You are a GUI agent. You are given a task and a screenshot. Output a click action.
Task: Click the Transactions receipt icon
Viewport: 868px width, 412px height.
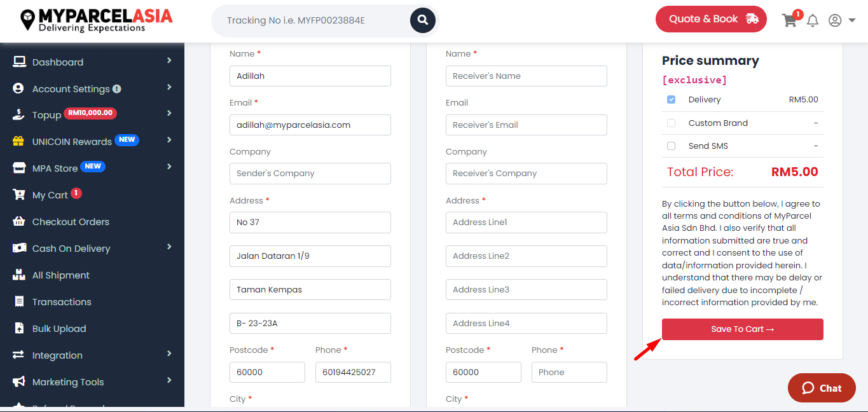tap(19, 302)
